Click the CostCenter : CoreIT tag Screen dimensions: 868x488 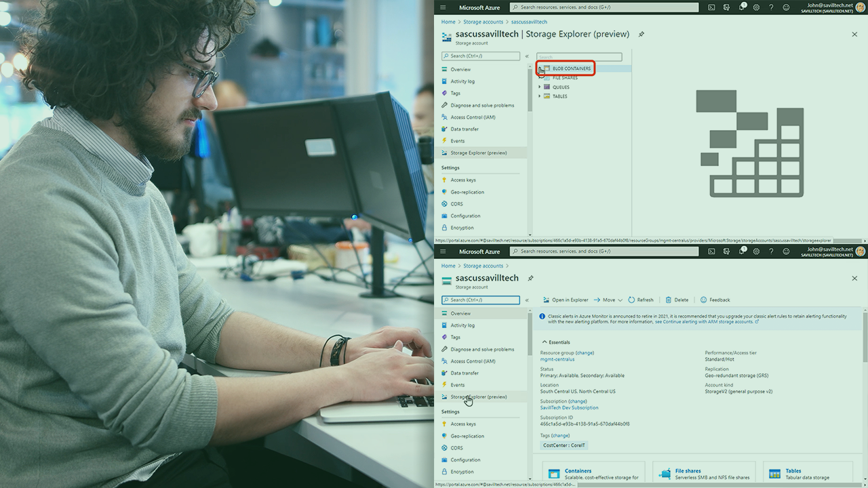[x=564, y=445]
